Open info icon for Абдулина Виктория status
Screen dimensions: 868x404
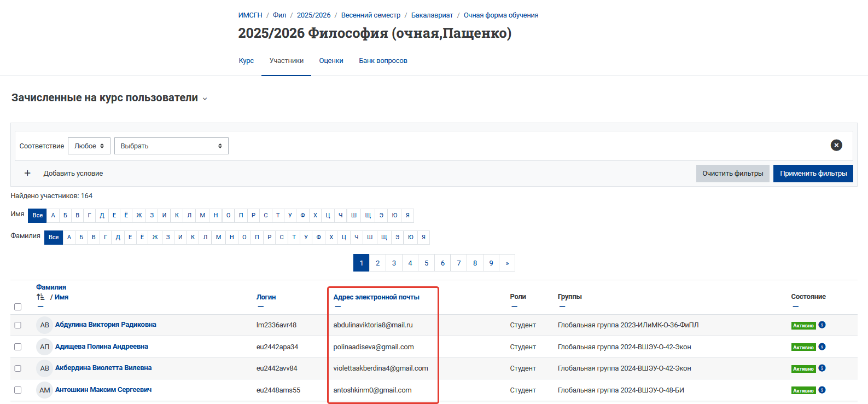(822, 325)
